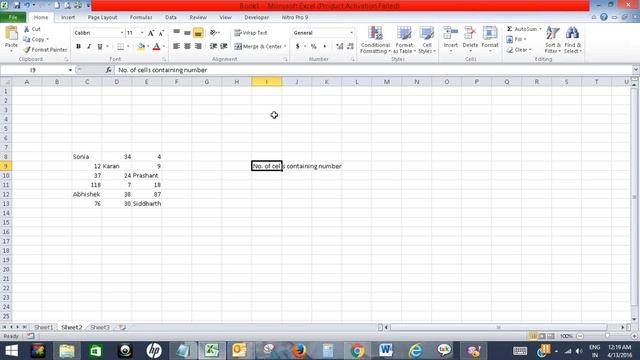Apply accounting dollar format

tap(297, 47)
